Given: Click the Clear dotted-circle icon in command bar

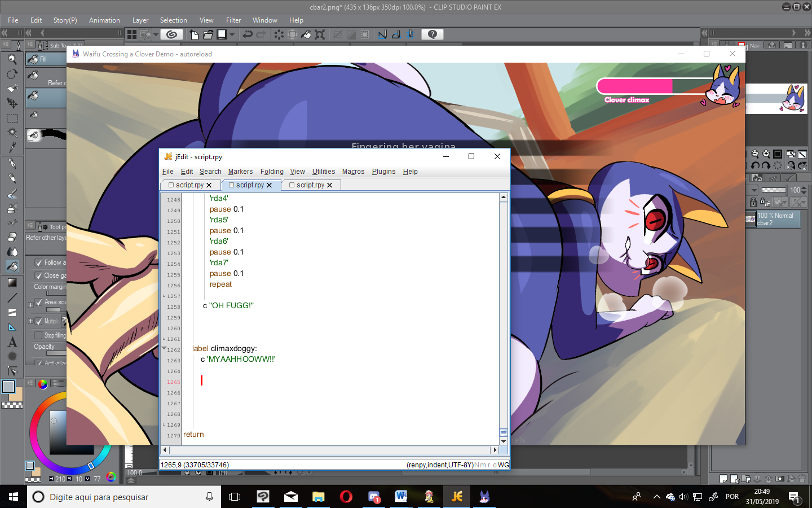Looking at the screenshot, I should click(x=279, y=34).
